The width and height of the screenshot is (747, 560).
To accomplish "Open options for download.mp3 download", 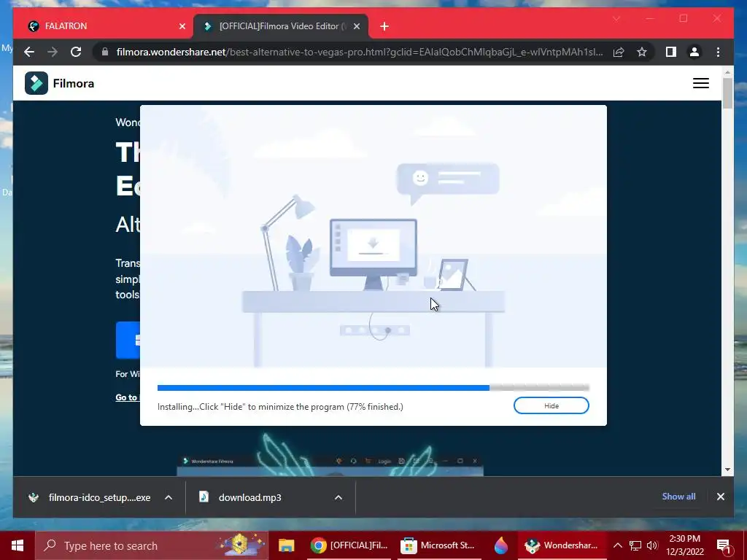I will point(338,497).
